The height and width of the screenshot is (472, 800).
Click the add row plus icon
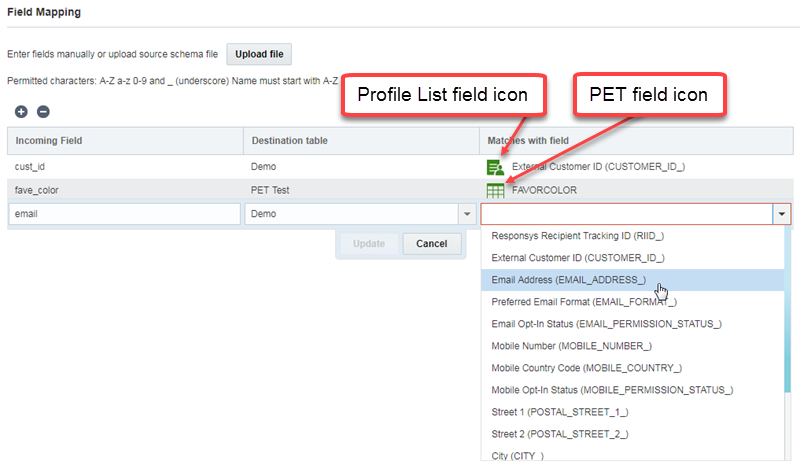22,112
